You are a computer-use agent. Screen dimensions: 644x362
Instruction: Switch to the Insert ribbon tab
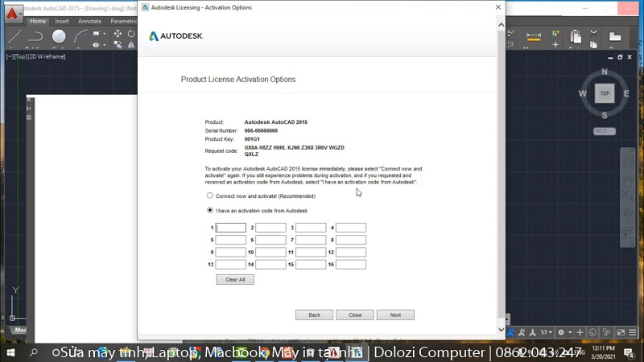tap(62, 21)
